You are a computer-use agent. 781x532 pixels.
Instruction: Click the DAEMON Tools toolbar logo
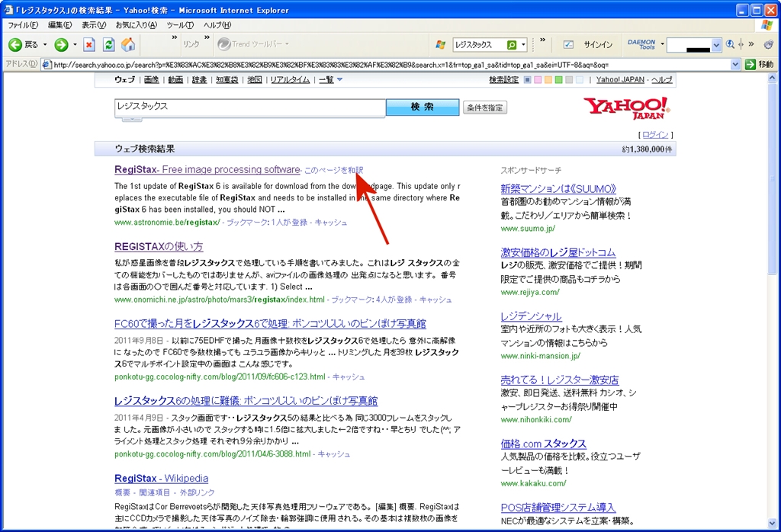(641, 45)
